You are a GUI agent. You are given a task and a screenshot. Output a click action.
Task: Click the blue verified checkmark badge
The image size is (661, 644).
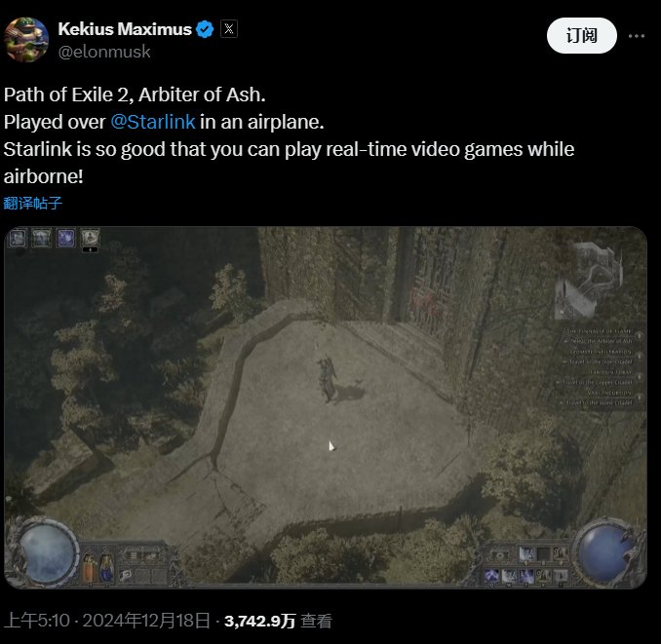coord(206,29)
